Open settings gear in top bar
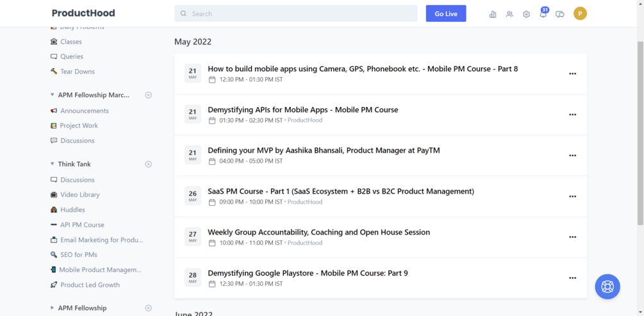The height and width of the screenshot is (316, 644). click(526, 14)
